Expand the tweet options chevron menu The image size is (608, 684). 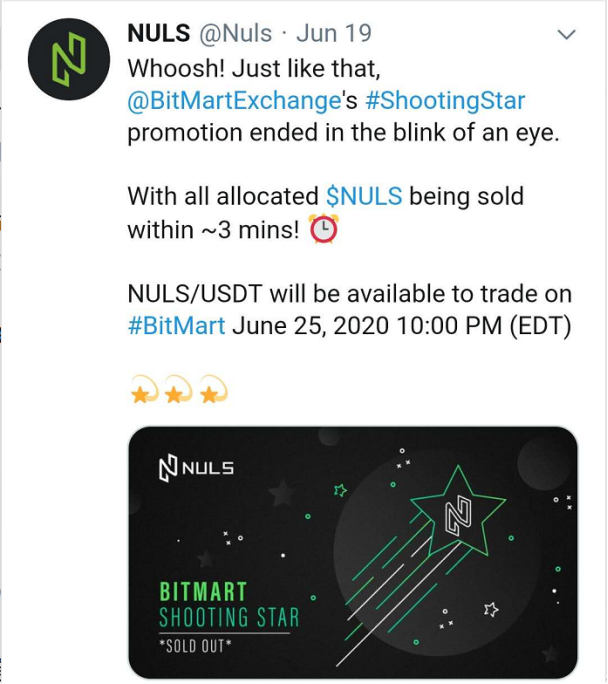[x=567, y=34]
